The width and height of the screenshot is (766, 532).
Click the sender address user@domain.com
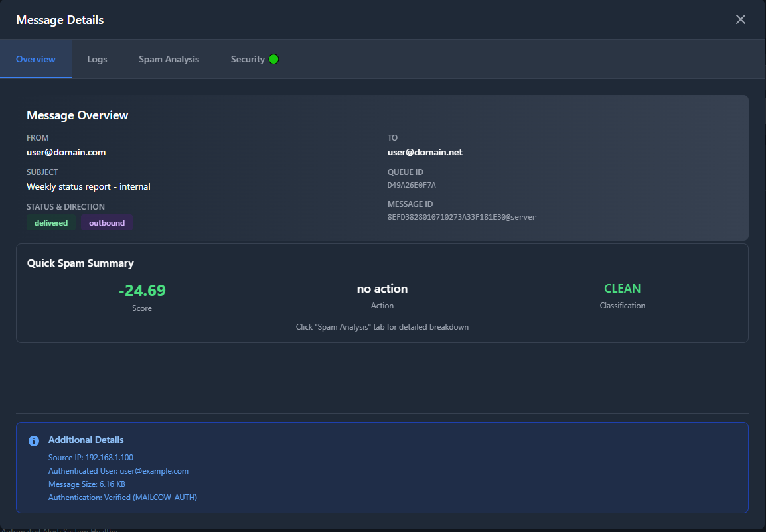[x=66, y=152]
